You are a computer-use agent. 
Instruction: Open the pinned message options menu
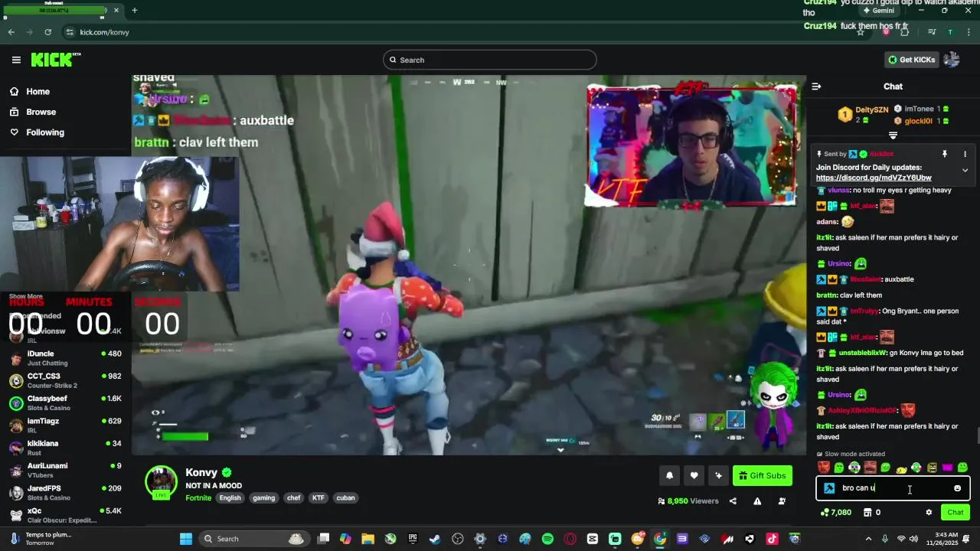[x=965, y=154]
